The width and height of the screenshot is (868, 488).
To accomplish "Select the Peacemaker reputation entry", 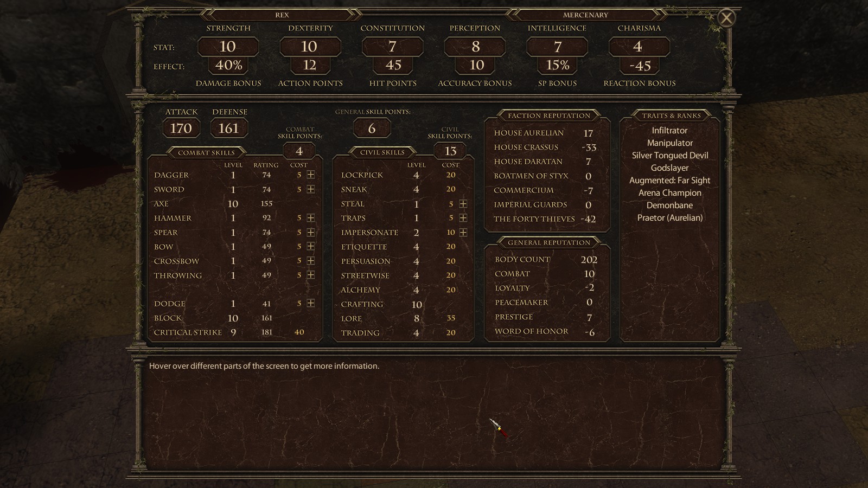I will (521, 303).
